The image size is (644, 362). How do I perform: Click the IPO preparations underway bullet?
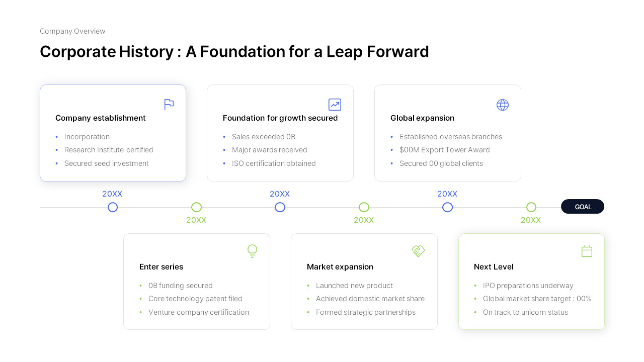528,286
